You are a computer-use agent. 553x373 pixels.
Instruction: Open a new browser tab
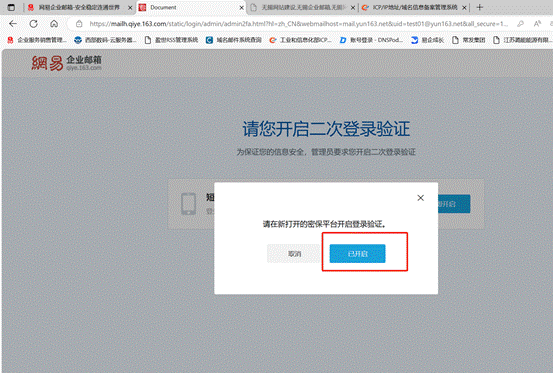click(479, 7)
